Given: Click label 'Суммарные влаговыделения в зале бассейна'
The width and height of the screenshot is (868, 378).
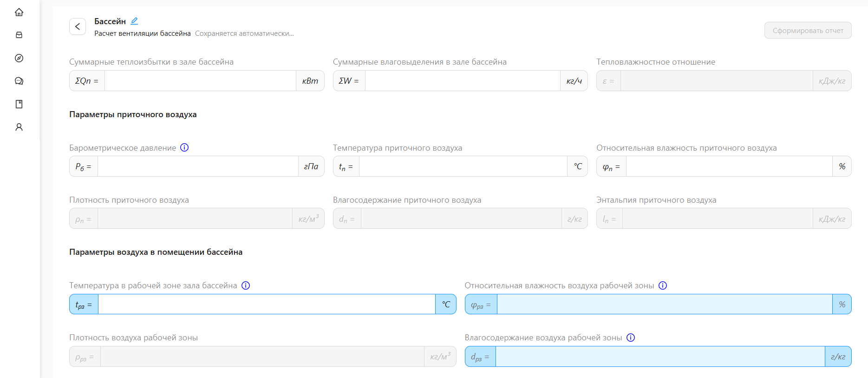Looking at the screenshot, I should tap(420, 62).
